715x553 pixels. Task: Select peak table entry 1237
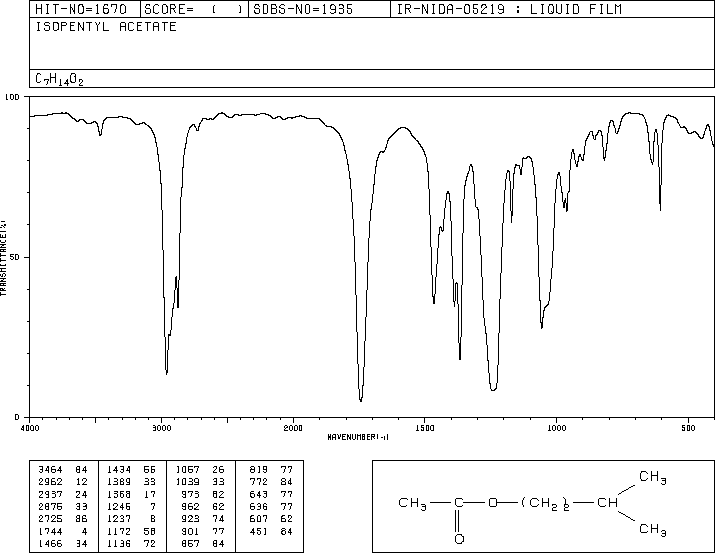tap(131, 519)
